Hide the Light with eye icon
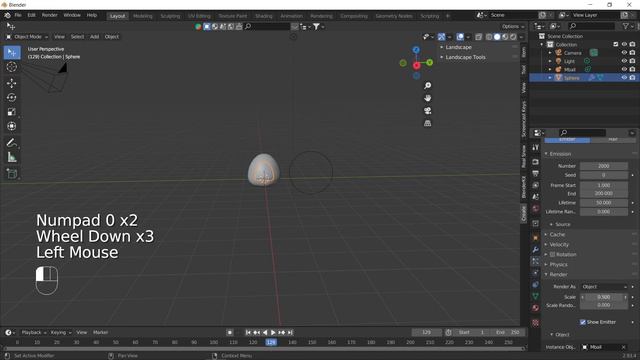This screenshot has width=640, height=360. (624, 61)
